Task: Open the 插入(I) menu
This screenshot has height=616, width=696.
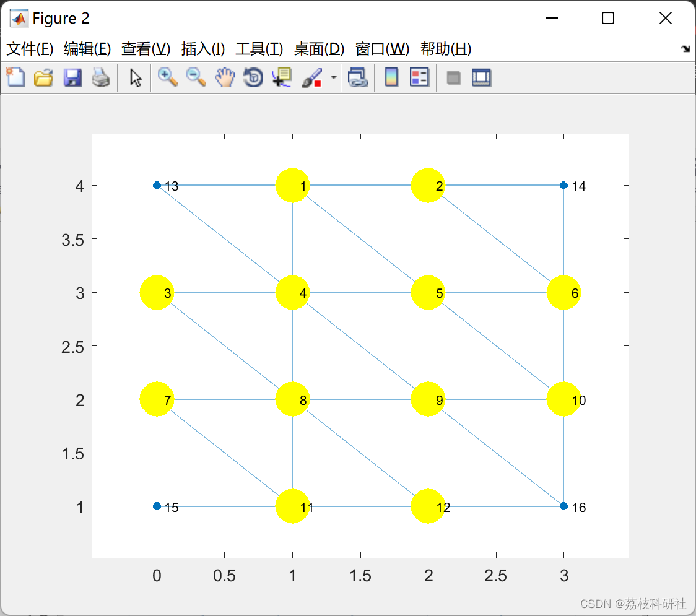Action: pyautogui.click(x=203, y=49)
